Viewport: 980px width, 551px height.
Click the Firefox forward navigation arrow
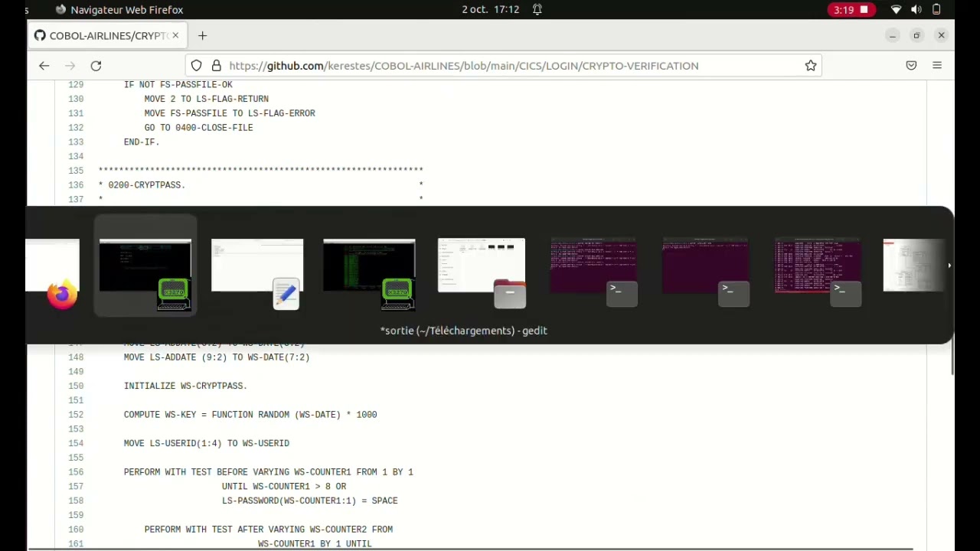pyautogui.click(x=70, y=66)
